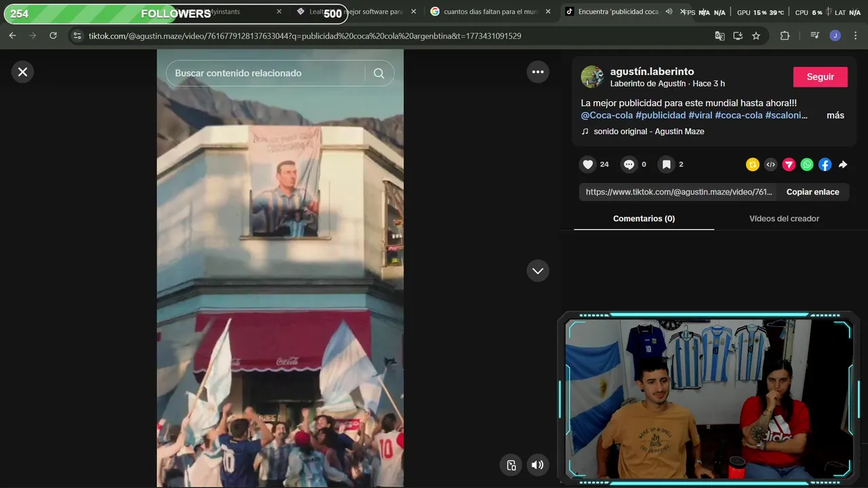
Task: Open the three-dot more options menu
Action: point(538,72)
